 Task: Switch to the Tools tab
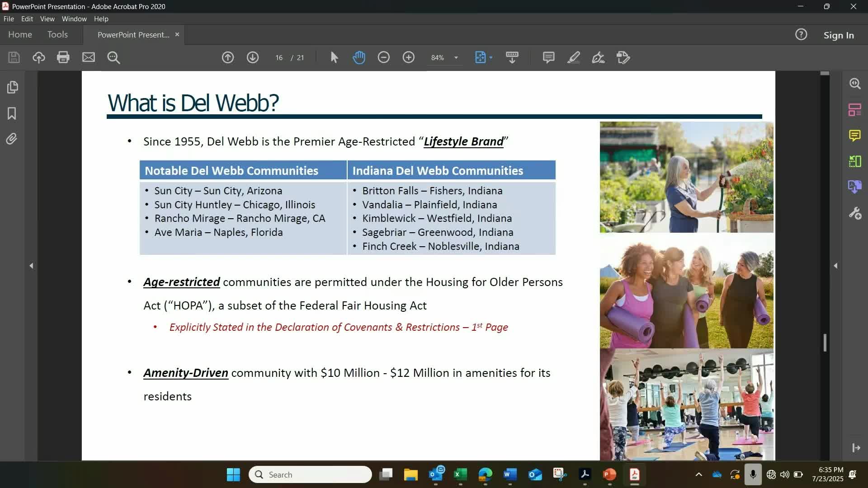57,35
